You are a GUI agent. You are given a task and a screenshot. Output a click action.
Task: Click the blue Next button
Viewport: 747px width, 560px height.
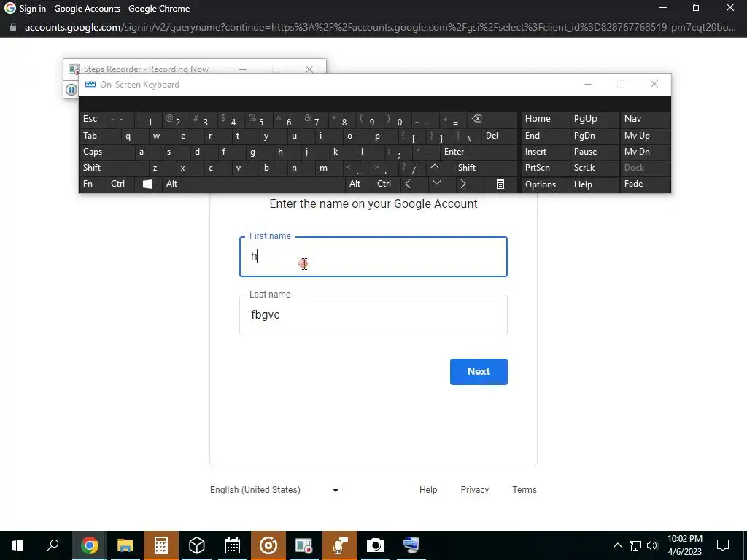point(479,372)
